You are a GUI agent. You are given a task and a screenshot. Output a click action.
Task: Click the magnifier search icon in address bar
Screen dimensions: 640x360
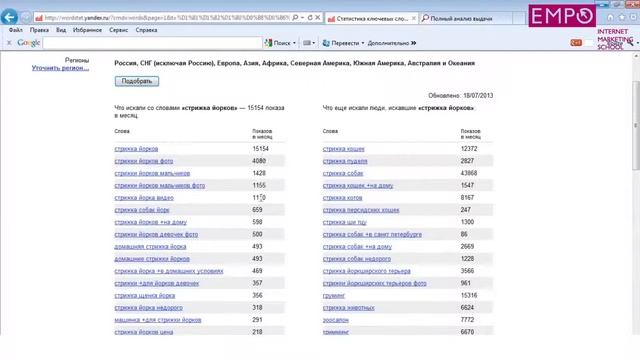click(295, 18)
